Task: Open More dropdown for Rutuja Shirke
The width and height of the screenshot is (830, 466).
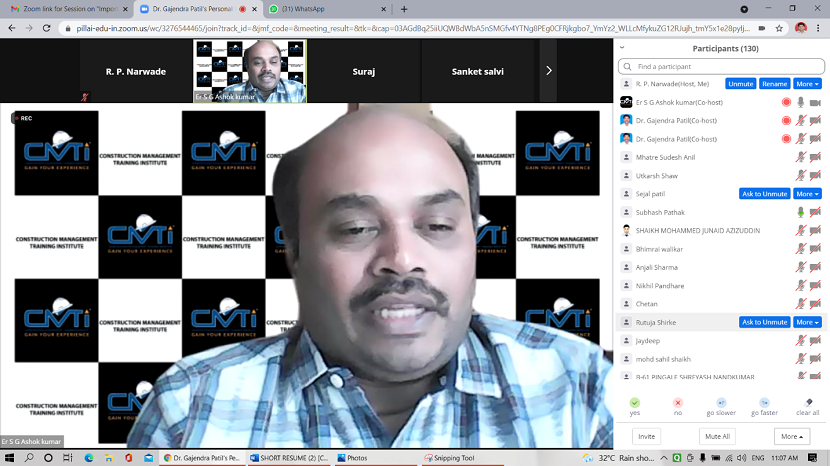Action: point(807,322)
